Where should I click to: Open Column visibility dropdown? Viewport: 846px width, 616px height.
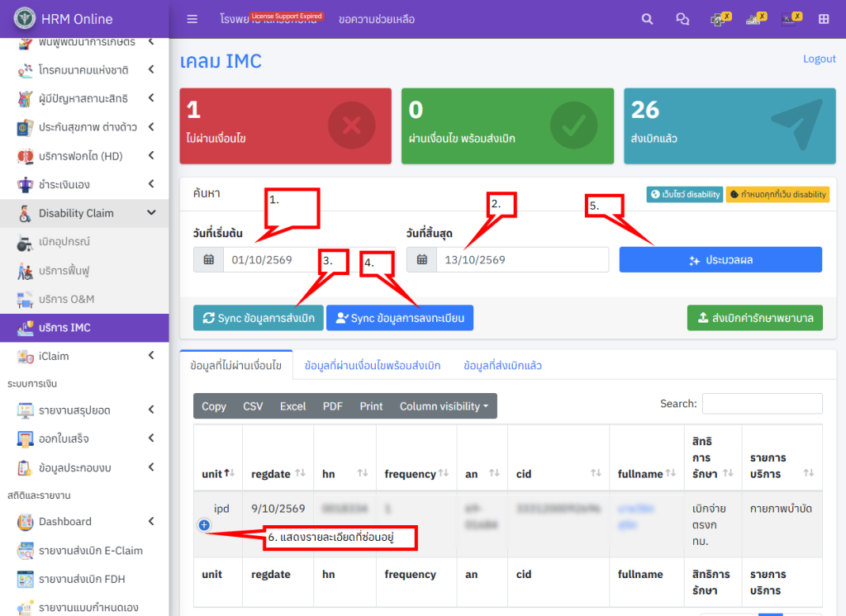[x=444, y=406]
